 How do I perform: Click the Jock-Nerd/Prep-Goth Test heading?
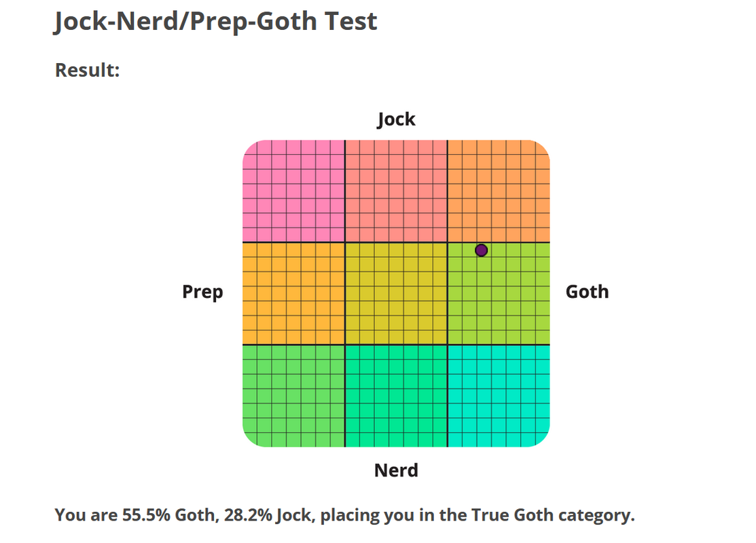pos(215,22)
